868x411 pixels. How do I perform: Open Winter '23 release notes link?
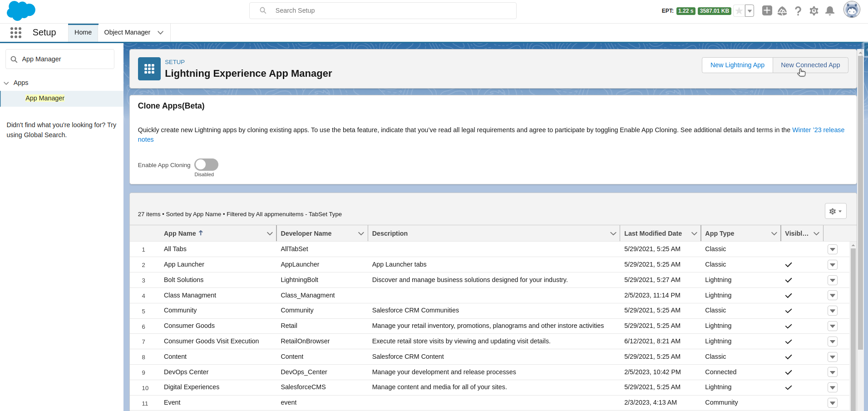click(818, 130)
